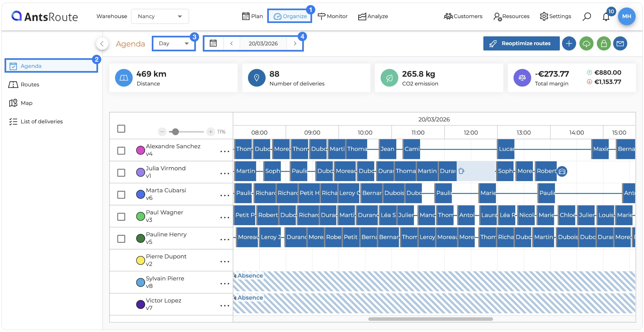Click the depot icon on Julia's route
The height and width of the screenshot is (332, 644).
pyautogui.click(x=562, y=171)
